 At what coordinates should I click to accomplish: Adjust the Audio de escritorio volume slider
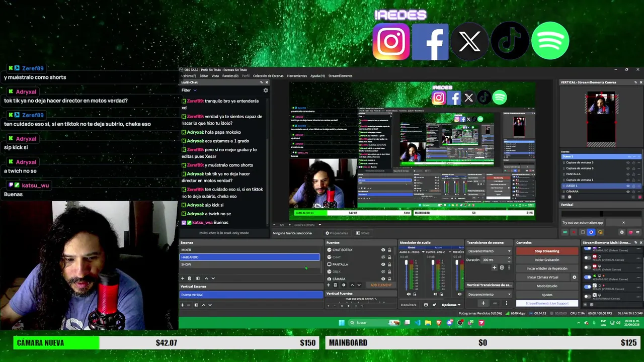pyautogui.click(x=406, y=275)
